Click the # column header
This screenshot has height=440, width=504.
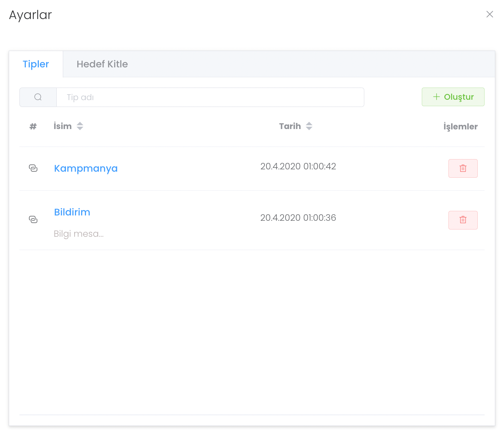(x=33, y=126)
